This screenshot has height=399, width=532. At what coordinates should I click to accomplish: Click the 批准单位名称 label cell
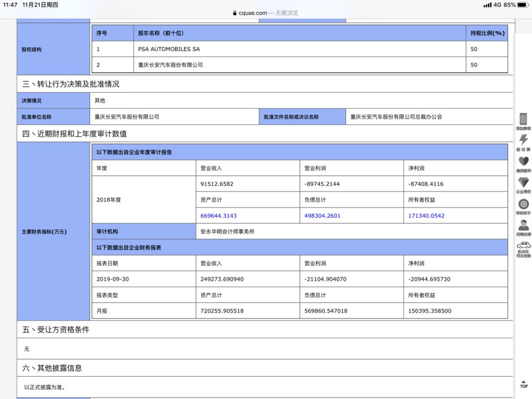point(53,117)
